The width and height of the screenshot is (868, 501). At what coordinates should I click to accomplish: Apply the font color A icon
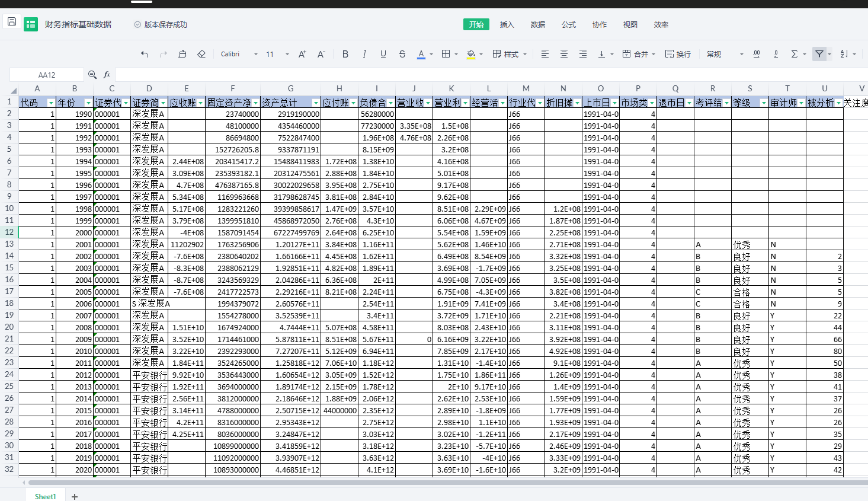(421, 54)
